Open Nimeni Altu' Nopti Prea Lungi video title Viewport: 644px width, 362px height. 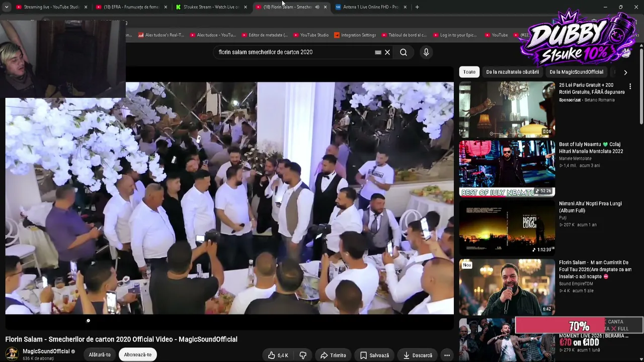point(590,207)
